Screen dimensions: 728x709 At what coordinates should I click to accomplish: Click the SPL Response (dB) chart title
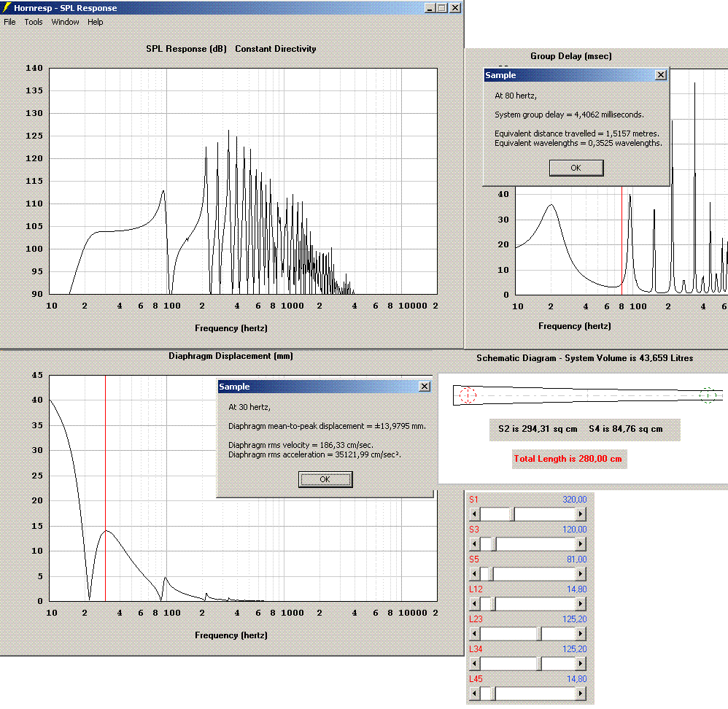click(x=186, y=49)
